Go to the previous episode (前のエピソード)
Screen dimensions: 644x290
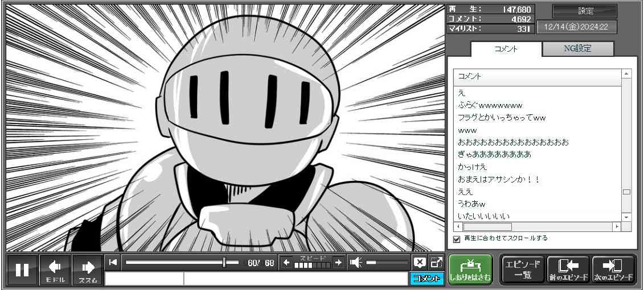[568, 270]
